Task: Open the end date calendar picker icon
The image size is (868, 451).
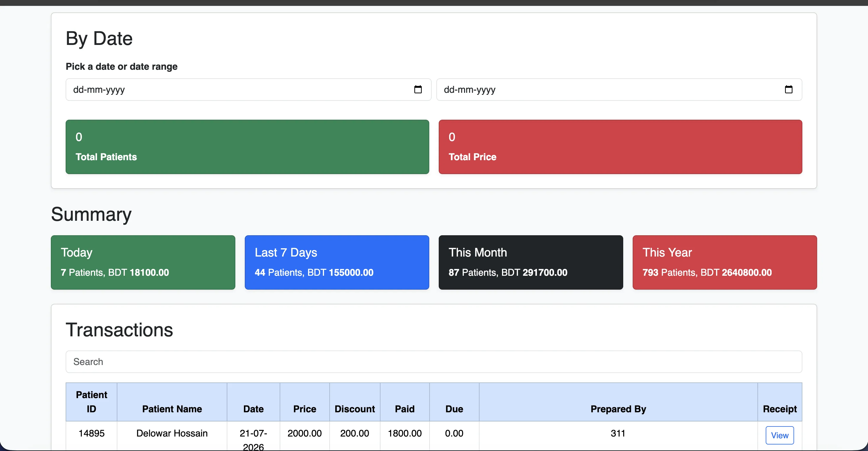Action: click(x=788, y=89)
